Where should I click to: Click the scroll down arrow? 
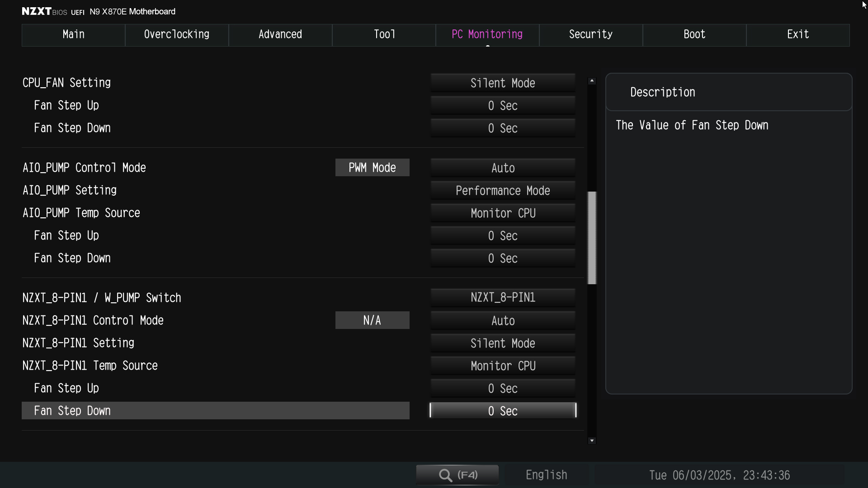[592, 441]
